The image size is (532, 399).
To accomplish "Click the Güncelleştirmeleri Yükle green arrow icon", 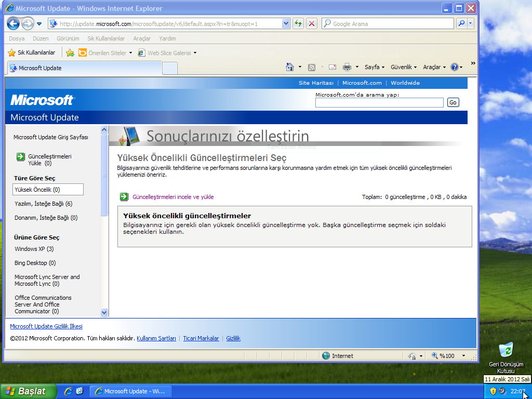I will pos(20,156).
